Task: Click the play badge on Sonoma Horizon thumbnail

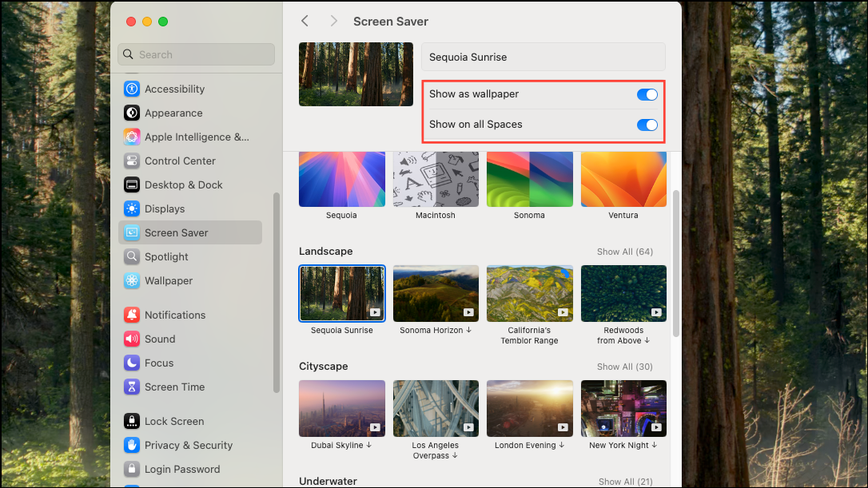Action: 468,312
